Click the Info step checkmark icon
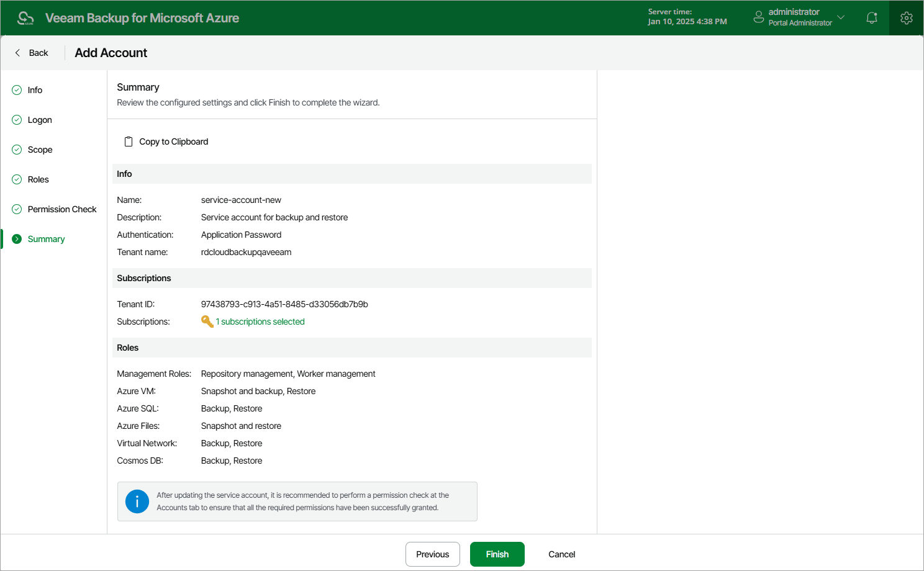The image size is (924, 571). click(x=17, y=90)
